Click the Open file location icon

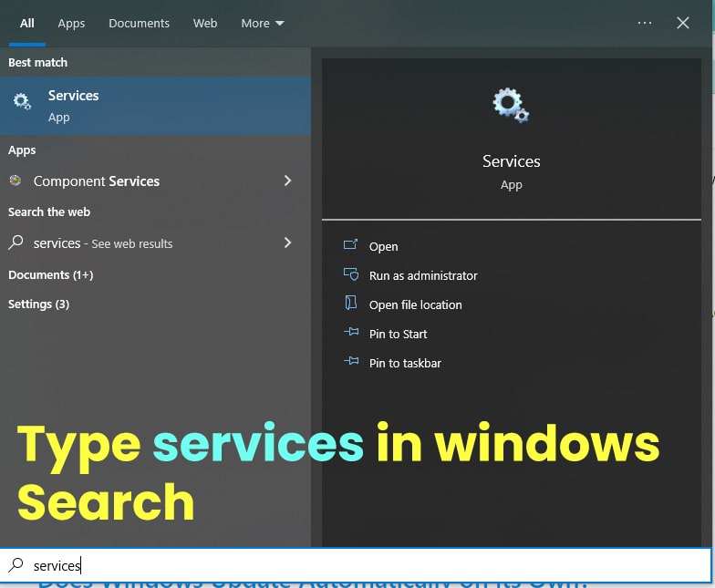(350, 304)
